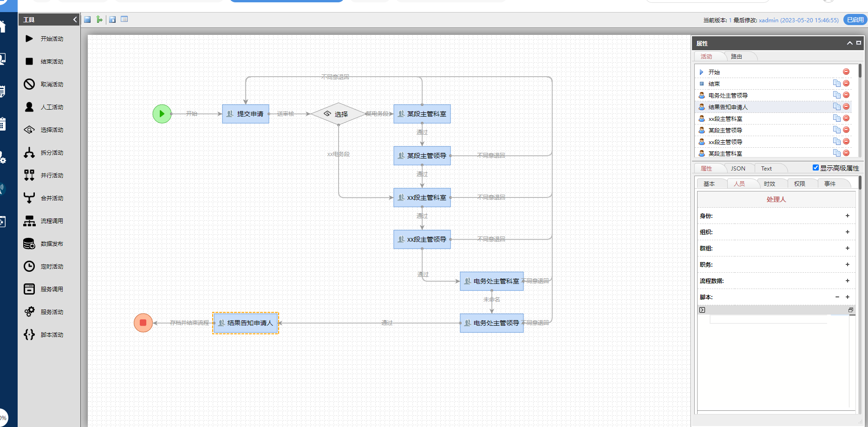Uncheck the 显示高级属性 checkbox

(816, 168)
